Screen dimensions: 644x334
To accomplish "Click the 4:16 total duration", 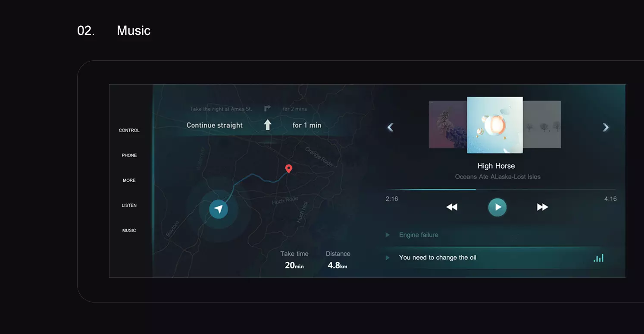I will point(610,199).
